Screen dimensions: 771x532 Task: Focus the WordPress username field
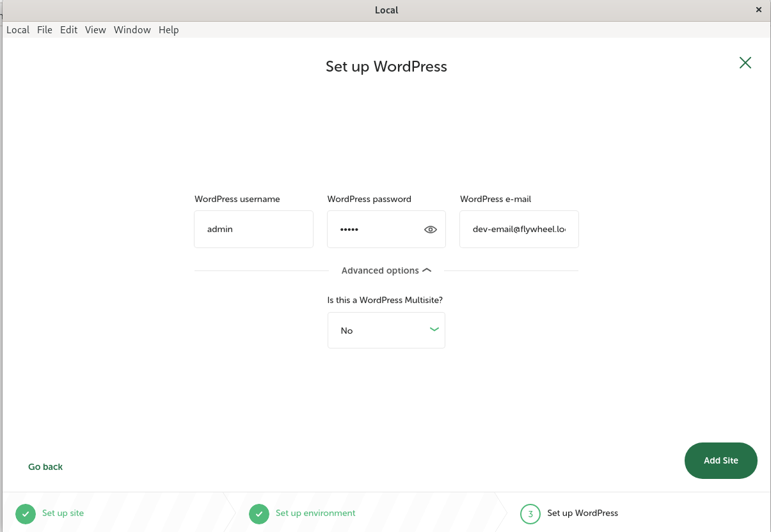pos(253,229)
